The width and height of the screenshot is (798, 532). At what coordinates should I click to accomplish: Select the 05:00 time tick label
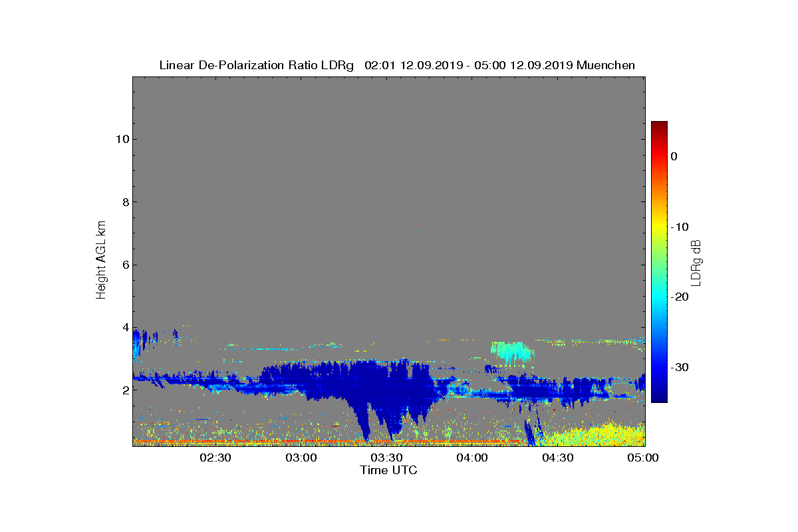643,458
